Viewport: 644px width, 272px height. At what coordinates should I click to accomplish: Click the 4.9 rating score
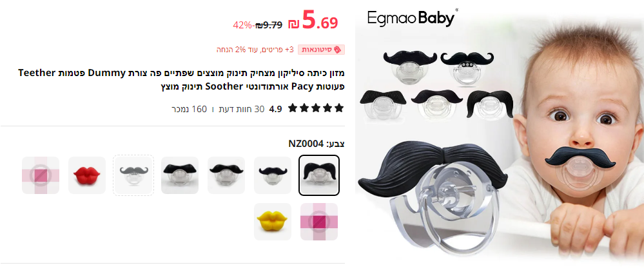click(276, 109)
